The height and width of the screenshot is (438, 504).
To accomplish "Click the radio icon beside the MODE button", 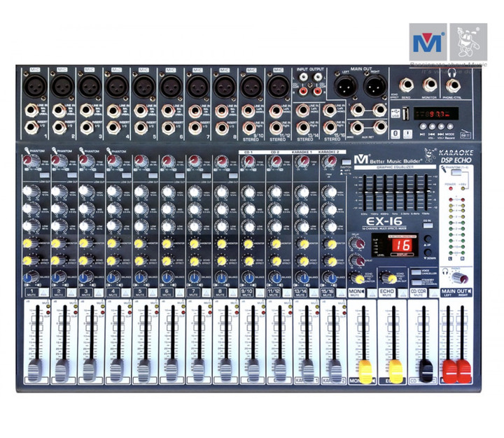I will pyautogui.click(x=465, y=134).
